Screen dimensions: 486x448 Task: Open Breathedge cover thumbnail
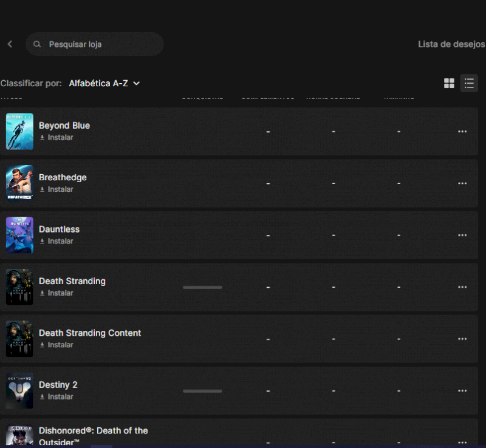(19, 183)
